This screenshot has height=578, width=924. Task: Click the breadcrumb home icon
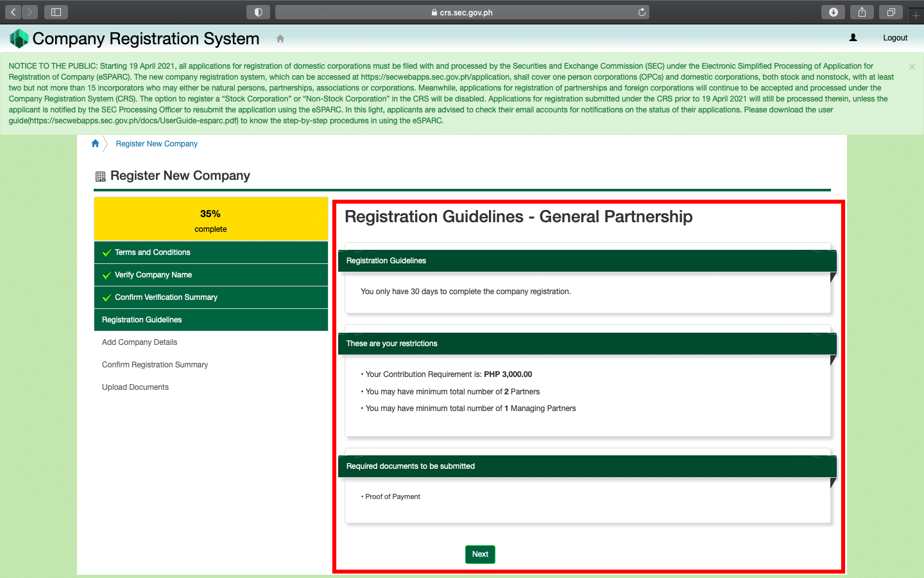coord(96,143)
